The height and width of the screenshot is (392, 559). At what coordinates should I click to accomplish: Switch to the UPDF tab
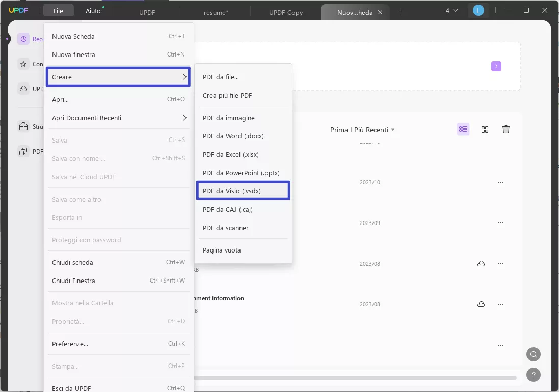pyautogui.click(x=147, y=12)
